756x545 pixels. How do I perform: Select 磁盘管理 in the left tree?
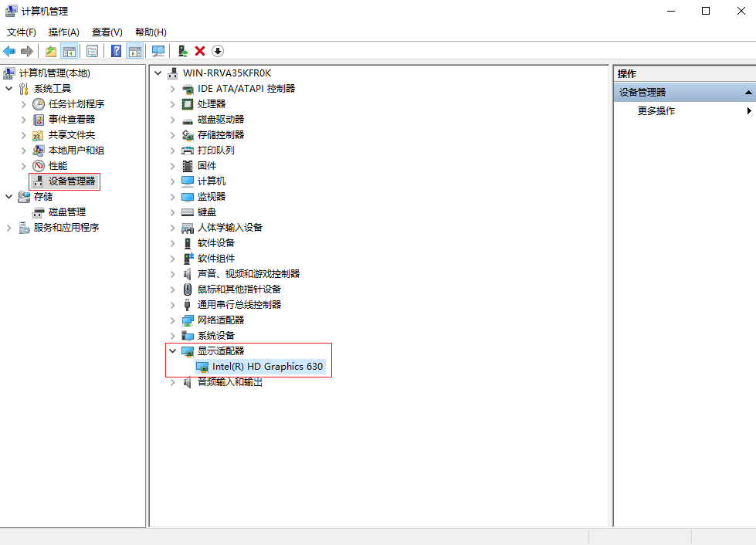click(67, 212)
